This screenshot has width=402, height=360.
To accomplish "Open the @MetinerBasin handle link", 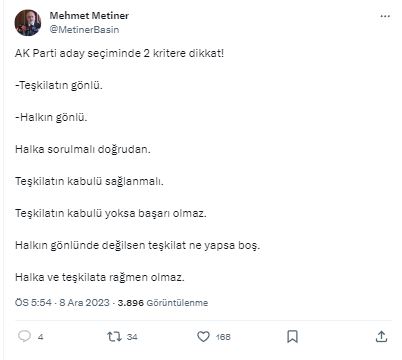I will point(84,29).
